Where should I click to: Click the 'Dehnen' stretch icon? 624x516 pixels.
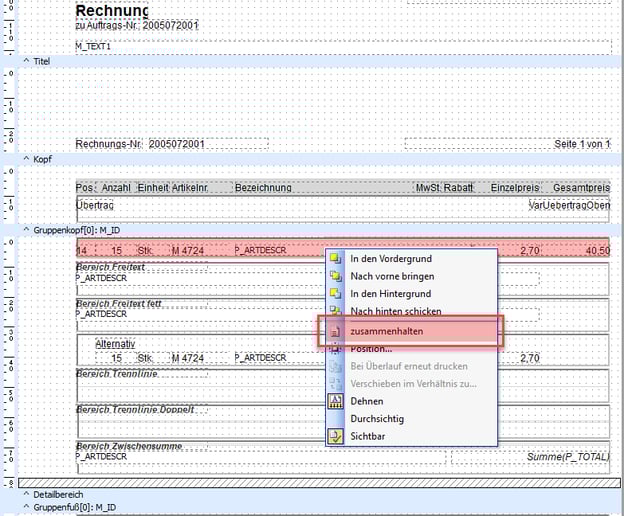tap(336, 401)
